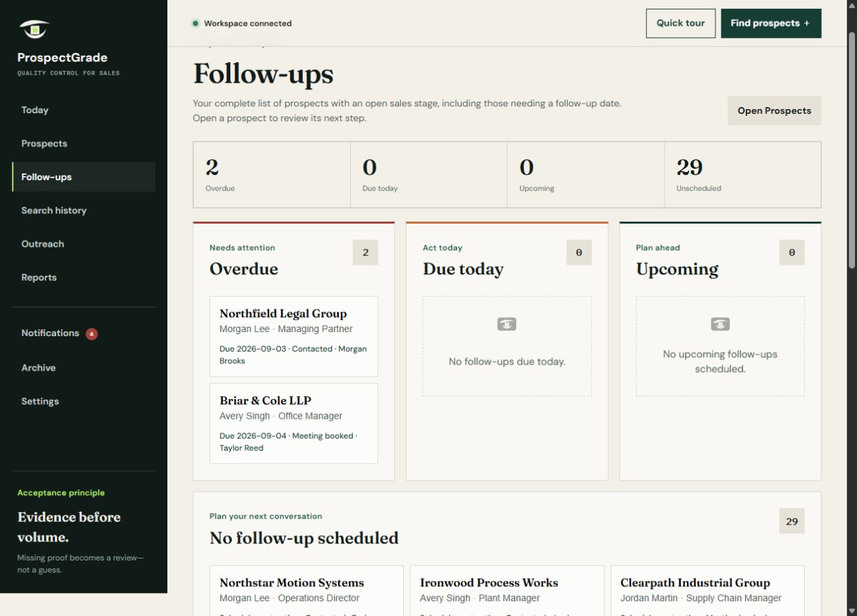Click Avery Singh · Office Manager text

pos(281,416)
